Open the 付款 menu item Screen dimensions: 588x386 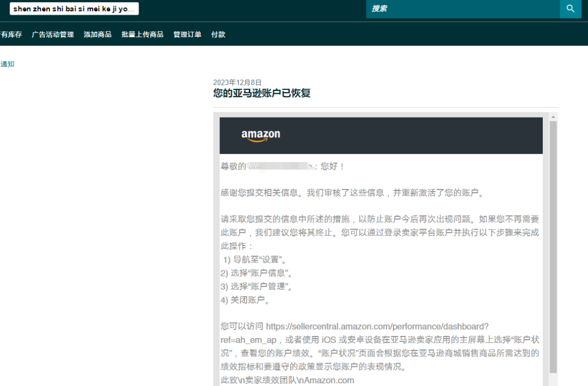coord(218,34)
